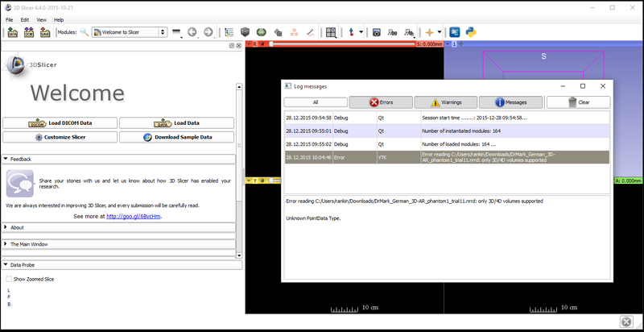Screen dimensions: 644x332
Task: Open the Python interactor from toolbar
Action: point(472,32)
